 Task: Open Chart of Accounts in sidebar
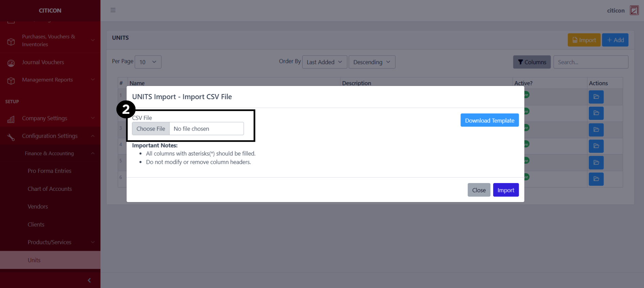tap(50, 189)
